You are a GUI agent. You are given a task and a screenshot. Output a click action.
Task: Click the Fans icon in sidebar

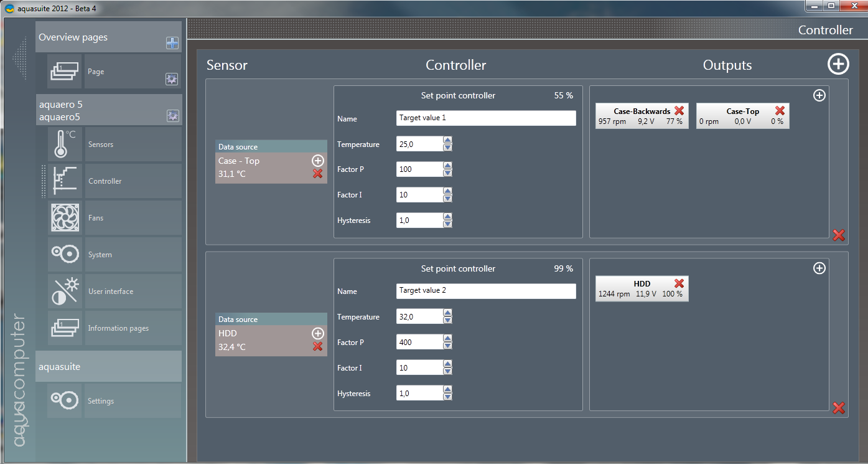pyautogui.click(x=65, y=218)
